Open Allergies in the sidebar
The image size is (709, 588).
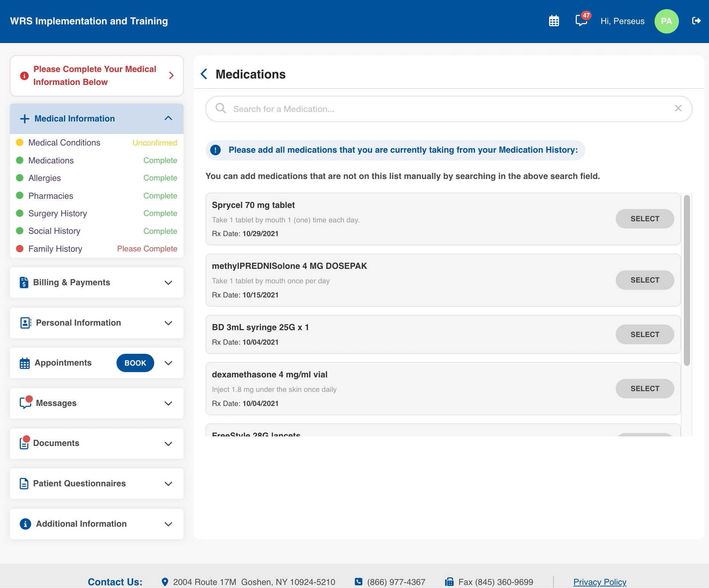tap(45, 178)
